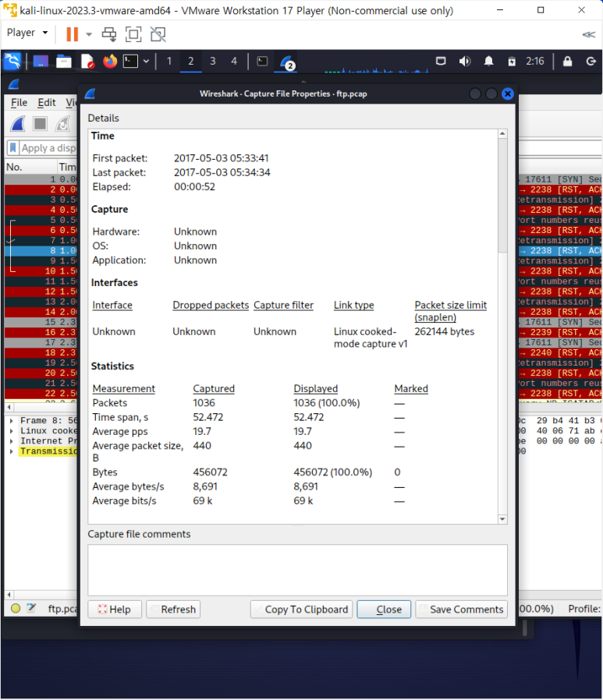Click the Link type column header

(x=353, y=306)
